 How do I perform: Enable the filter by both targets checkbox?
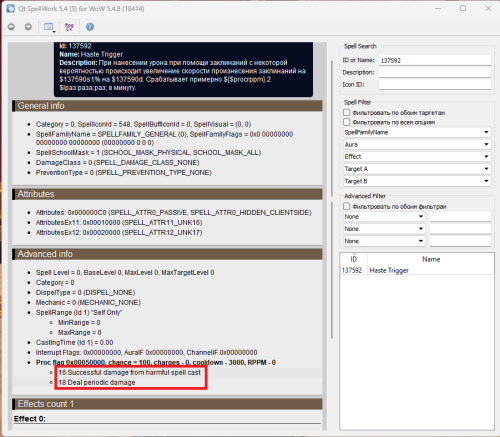(347, 112)
